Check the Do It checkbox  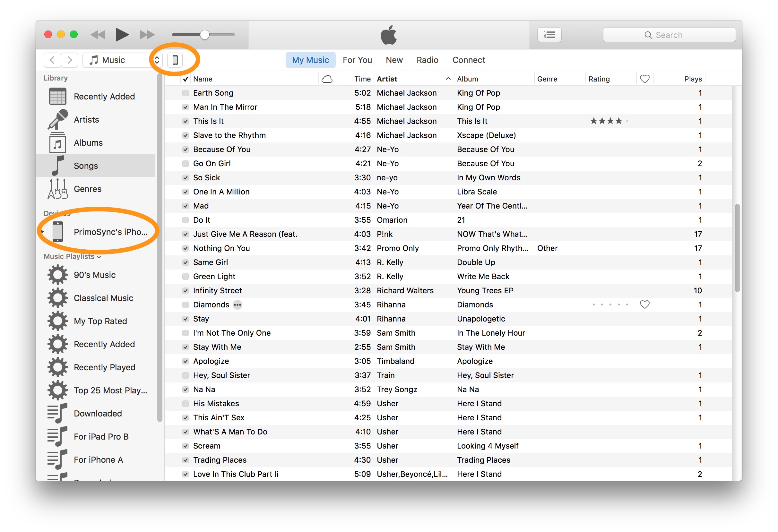185,220
